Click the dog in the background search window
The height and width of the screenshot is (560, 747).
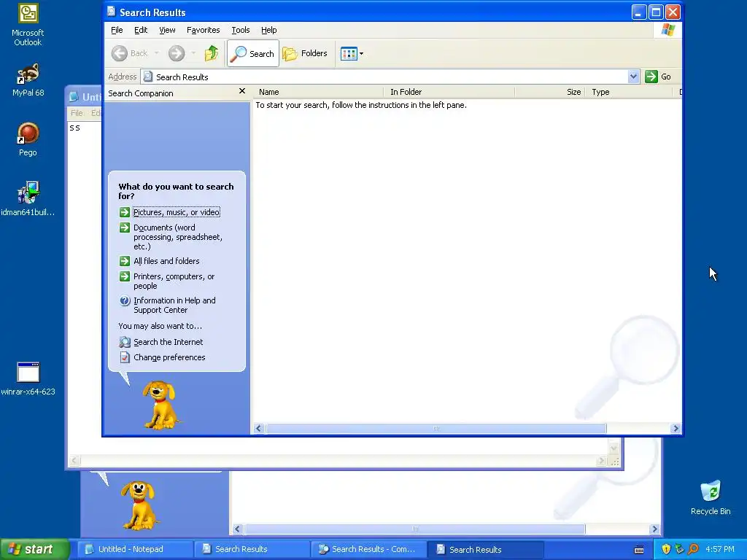point(139,505)
